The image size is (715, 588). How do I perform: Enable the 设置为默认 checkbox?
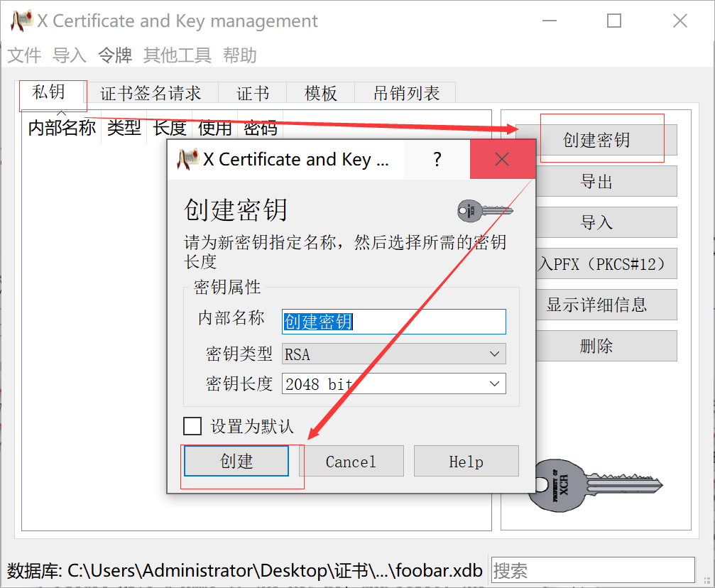[192, 426]
